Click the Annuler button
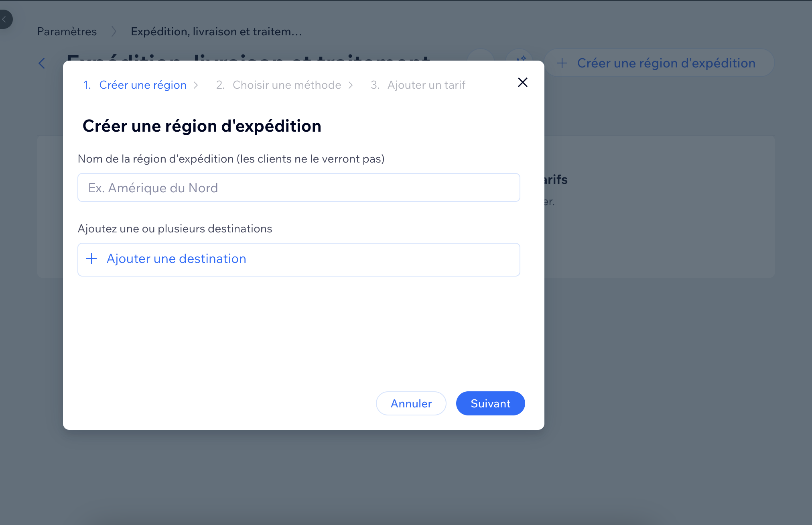The image size is (812, 525). (x=411, y=403)
